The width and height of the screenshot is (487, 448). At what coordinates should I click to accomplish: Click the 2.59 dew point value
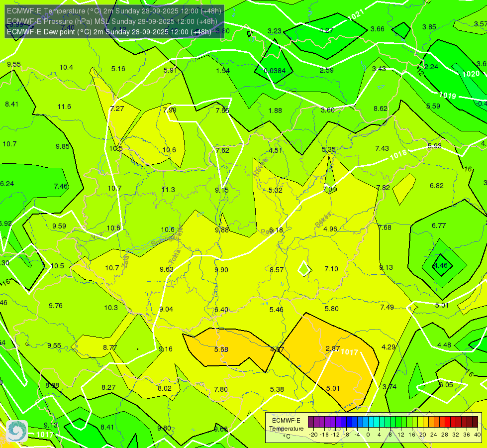tap(327, 70)
